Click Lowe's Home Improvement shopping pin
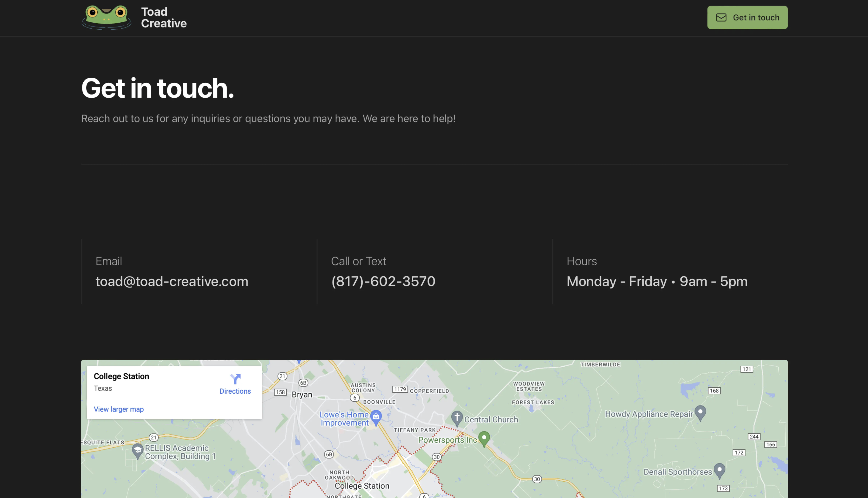Image resolution: width=868 pixels, height=498 pixels. [x=376, y=418]
